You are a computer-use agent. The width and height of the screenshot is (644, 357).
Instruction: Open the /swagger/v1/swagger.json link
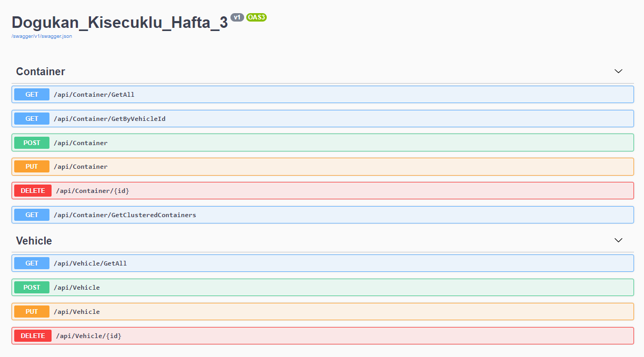41,36
